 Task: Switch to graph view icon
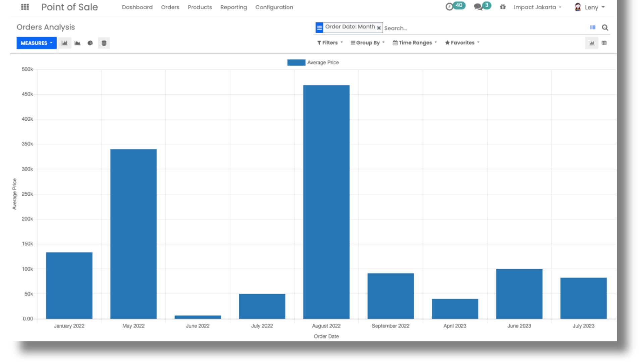tap(592, 43)
